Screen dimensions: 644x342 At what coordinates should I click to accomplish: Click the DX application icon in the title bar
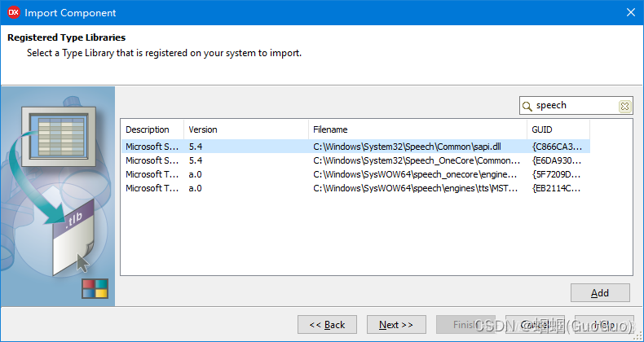13,13
